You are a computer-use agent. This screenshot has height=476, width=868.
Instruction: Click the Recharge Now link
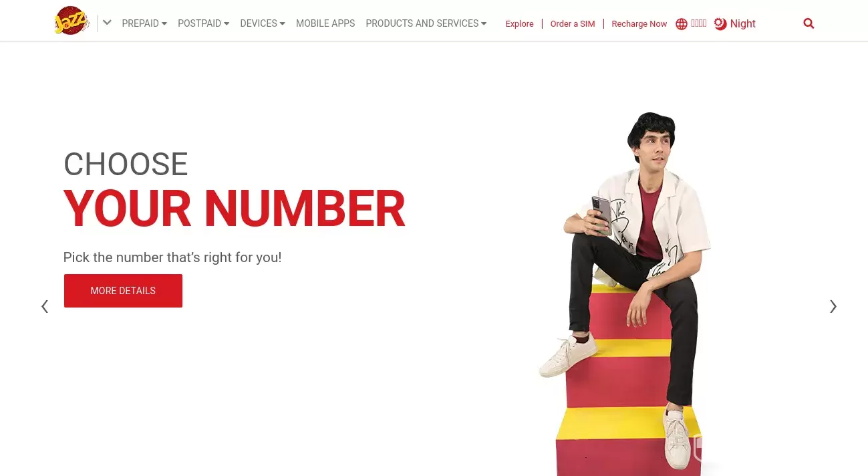[639, 24]
